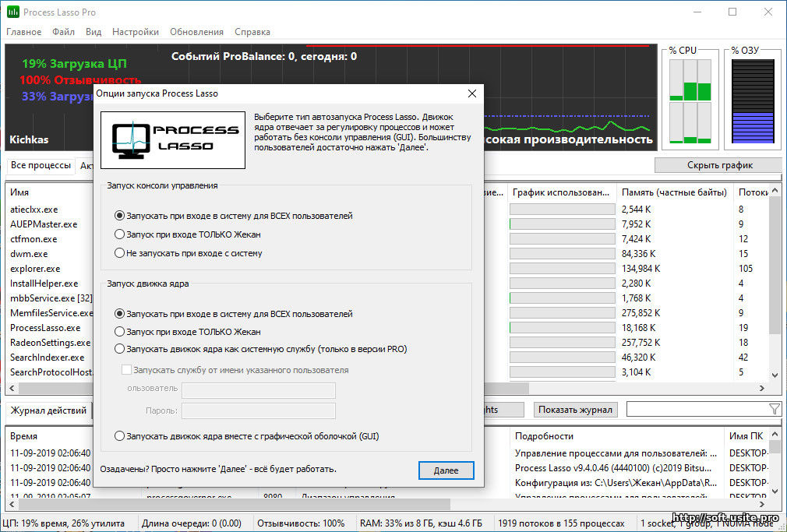This screenshot has height=532, width=787.
Task: Click the Далее button
Action: (446, 470)
